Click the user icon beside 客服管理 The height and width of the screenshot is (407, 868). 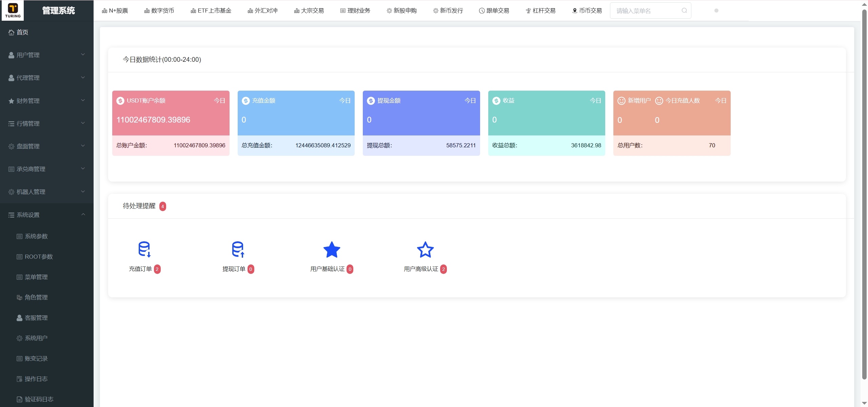point(19,318)
